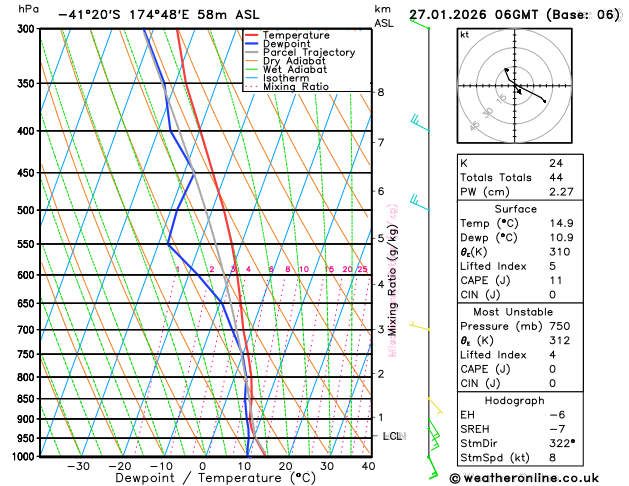This screenshot has width=629, height=486.
Task: Click the 'Dry Adiabat' legend label
Action: pyautogui.click(x=294, y=61)
